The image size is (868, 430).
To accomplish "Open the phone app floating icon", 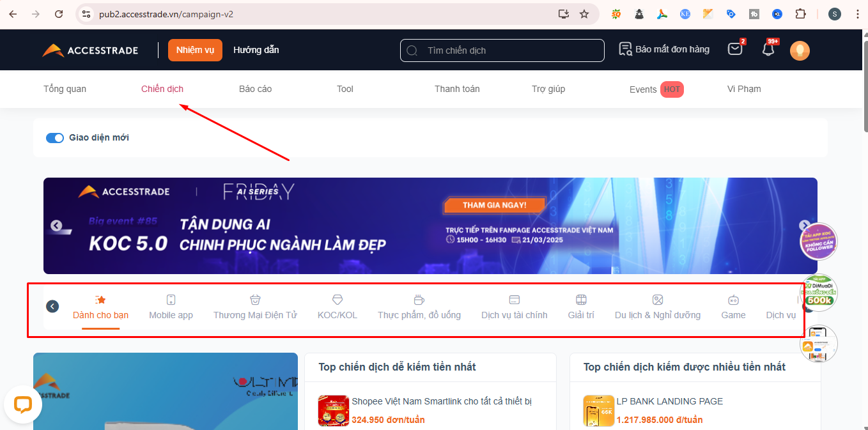I will click(819, 344).
